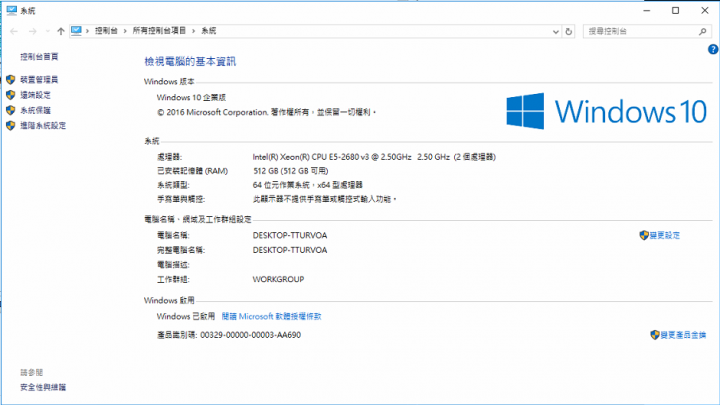Click full computer name value next to 完整電腦名稱
Screen dimensions: 720x405
290,250
